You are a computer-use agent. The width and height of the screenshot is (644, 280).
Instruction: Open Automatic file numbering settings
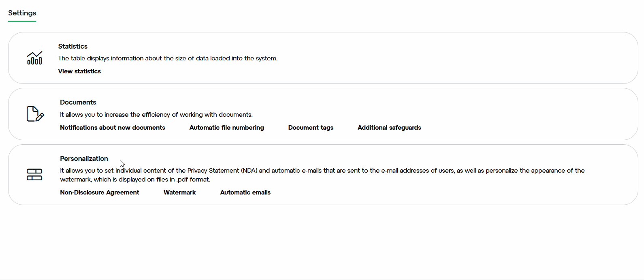227,128
